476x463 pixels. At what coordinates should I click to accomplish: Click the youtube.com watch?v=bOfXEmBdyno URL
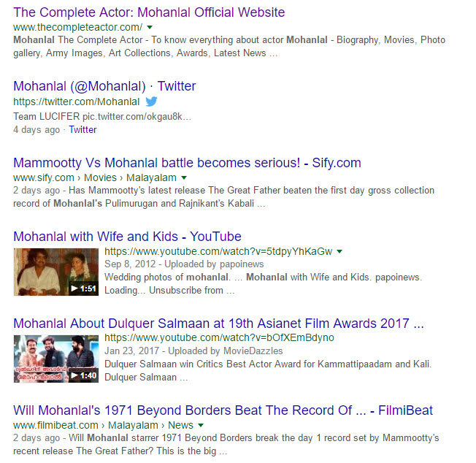coord(219,338)
